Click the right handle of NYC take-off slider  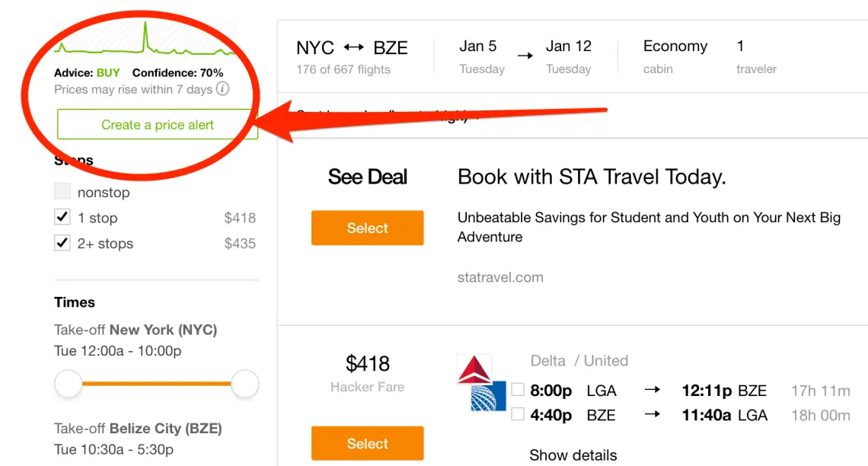244,384
